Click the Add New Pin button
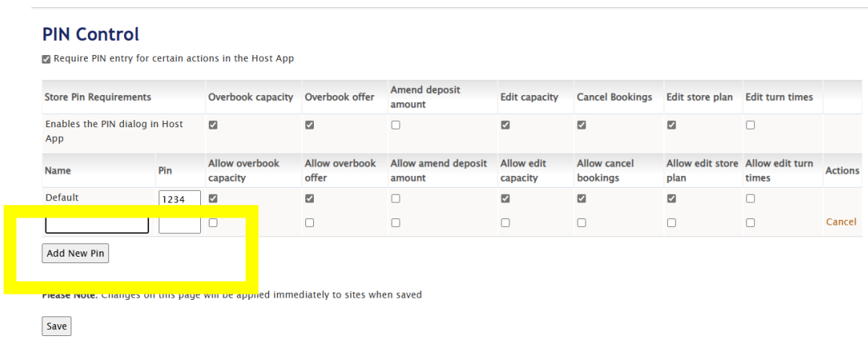The height and width of the screenshot is (340, 868). coord(75,254)
